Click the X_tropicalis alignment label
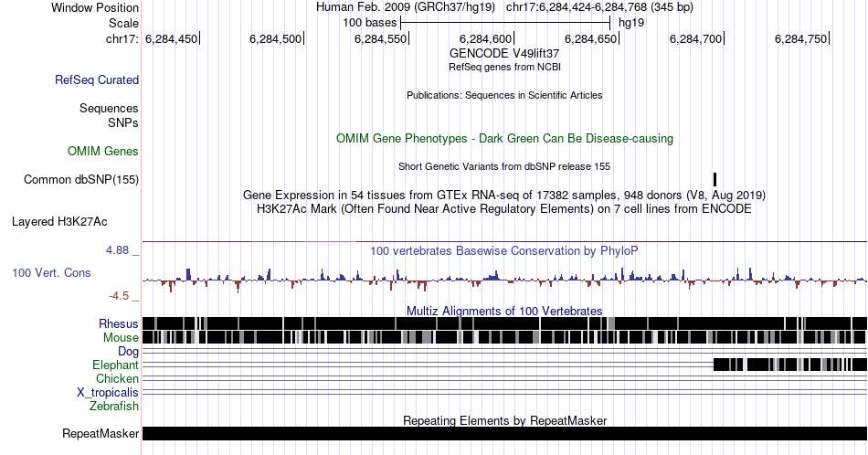868x455 pixels. (108, 393)
